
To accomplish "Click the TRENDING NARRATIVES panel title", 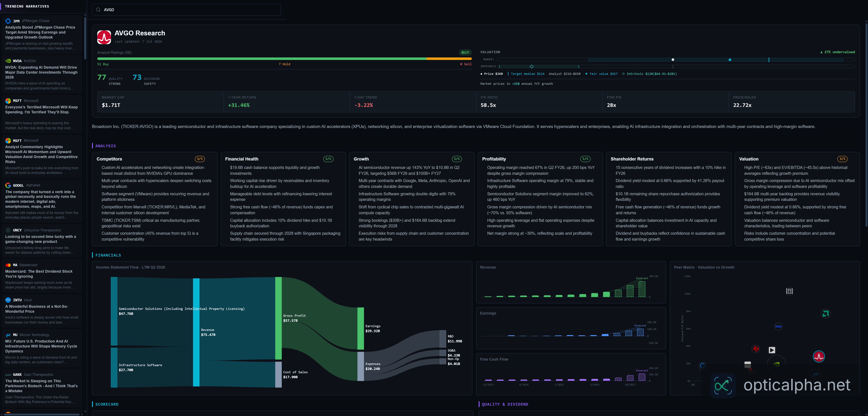I will pos(27,6).
